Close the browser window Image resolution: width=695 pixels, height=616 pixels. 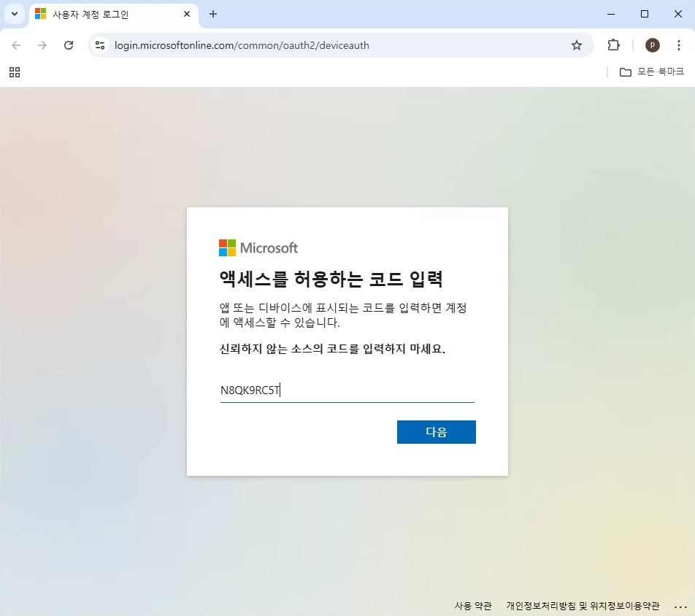pyautogui.click(x=677, y=14)
